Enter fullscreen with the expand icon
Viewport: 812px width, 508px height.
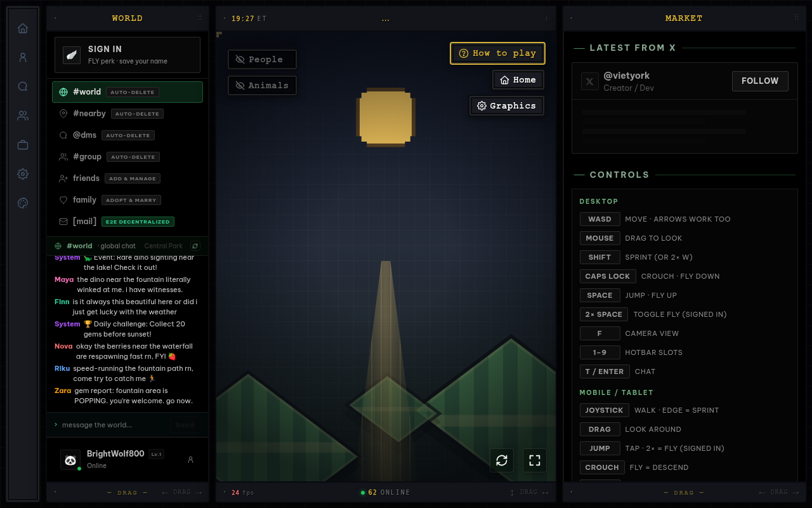pos(535,460)
